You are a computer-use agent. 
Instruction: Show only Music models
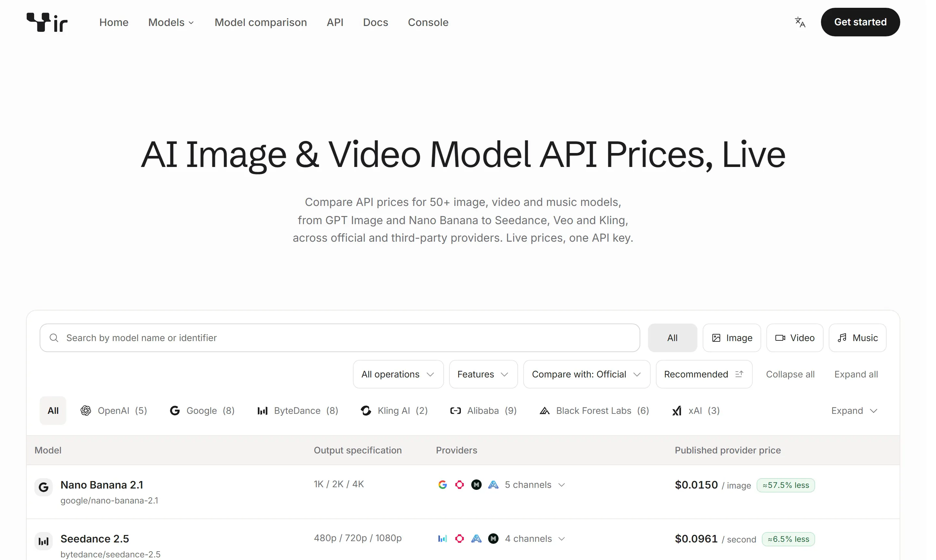[x=857, y=338]
